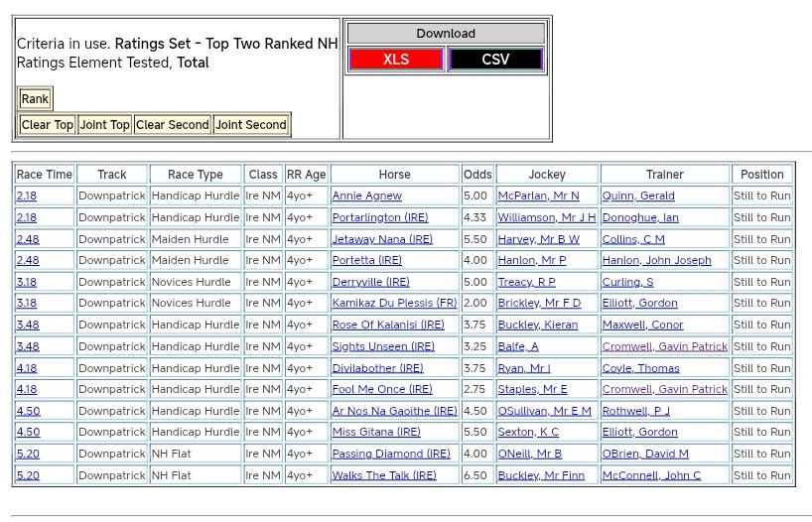The image size is (812, 522).
Task: Open horse Annie Agnew
Action: (366, 196)
